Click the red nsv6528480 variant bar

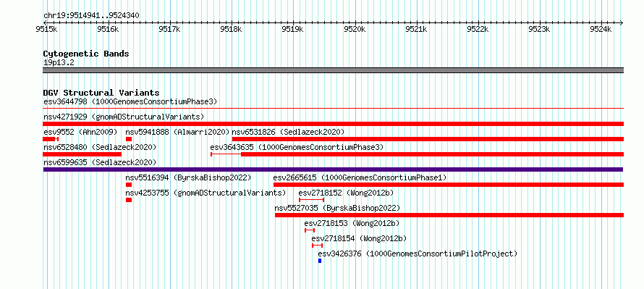[82, 154]
